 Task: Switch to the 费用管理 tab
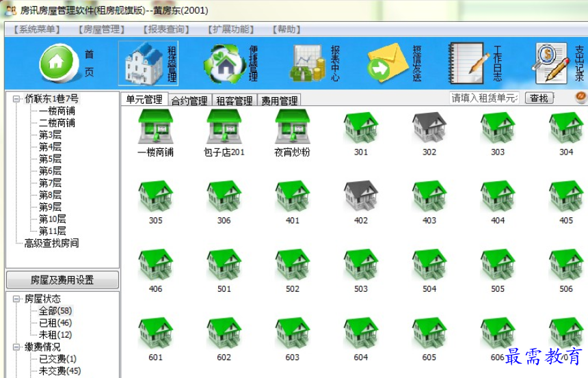[x=280, y=100]
